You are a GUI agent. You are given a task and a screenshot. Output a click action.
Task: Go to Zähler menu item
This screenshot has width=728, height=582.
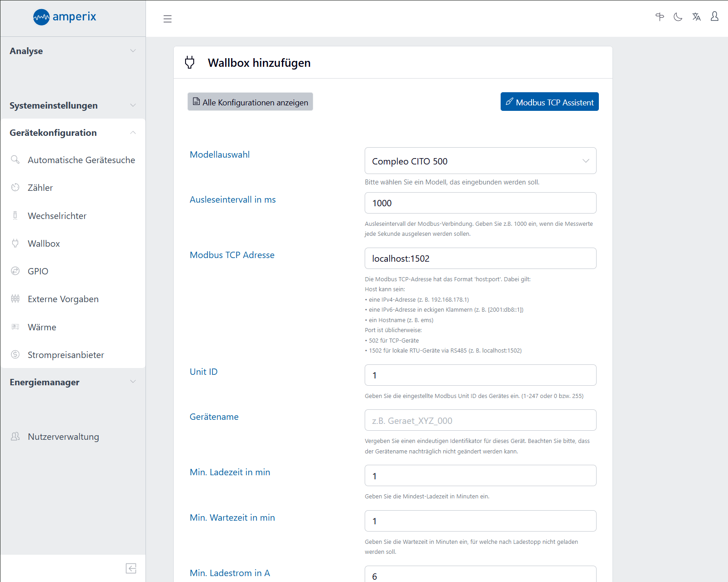click(40, 188)
